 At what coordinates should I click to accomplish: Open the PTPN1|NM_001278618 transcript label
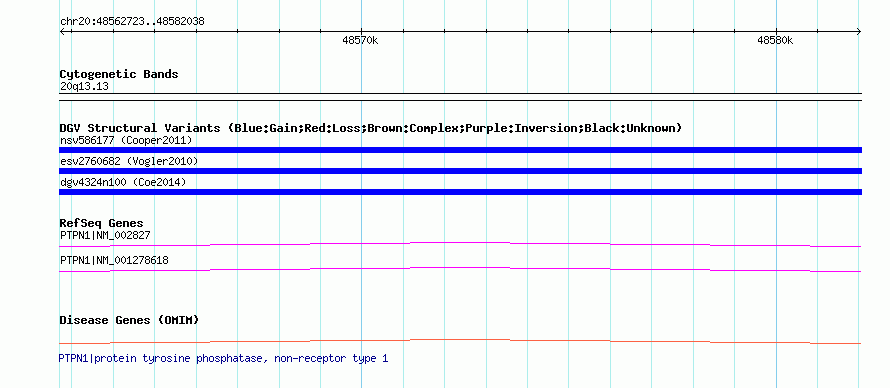click(x=114, y=260)
